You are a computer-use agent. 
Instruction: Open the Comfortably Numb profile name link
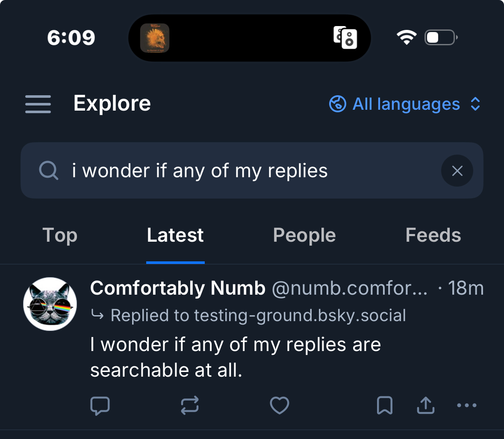point(178,289)
